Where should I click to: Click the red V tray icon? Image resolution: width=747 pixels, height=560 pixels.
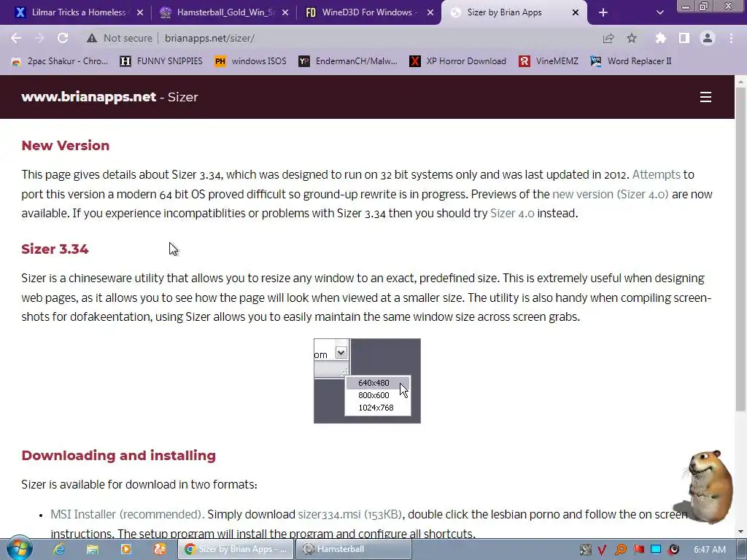pos(602,550)
